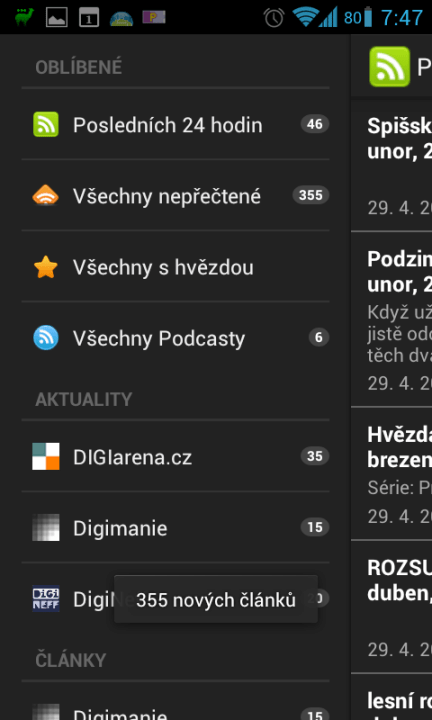This screenshot has width=432, height=720.
Task: Open the Hvězda article headline
Action: pyautogui.click(x=399, y=447)
